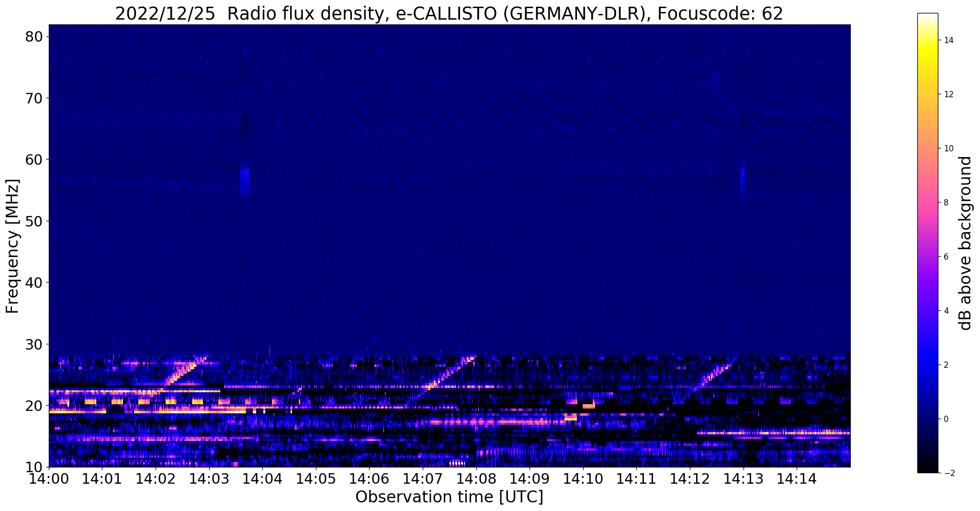Click the 14:01 time tick label

click(102, 478)
